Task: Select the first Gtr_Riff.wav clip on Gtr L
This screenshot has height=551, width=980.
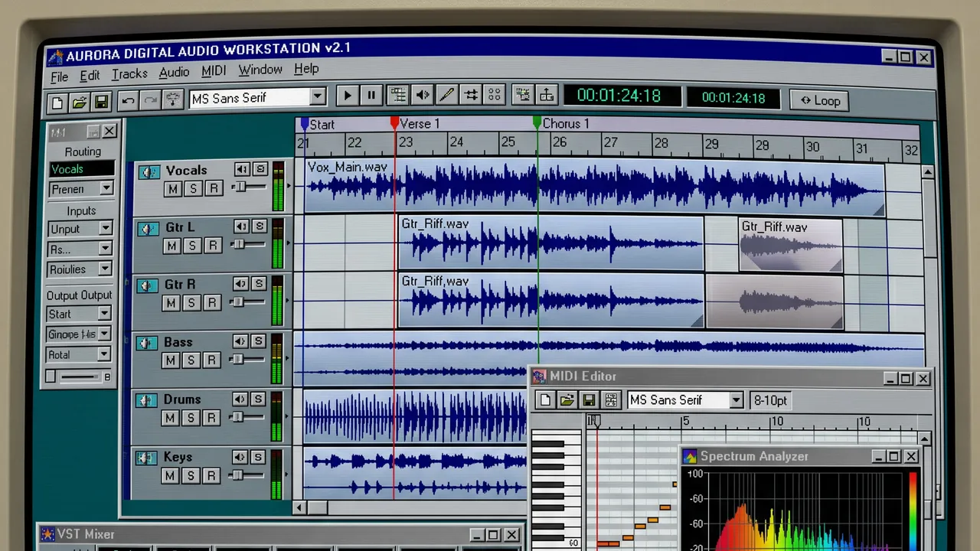Action: tap(550, 243)
